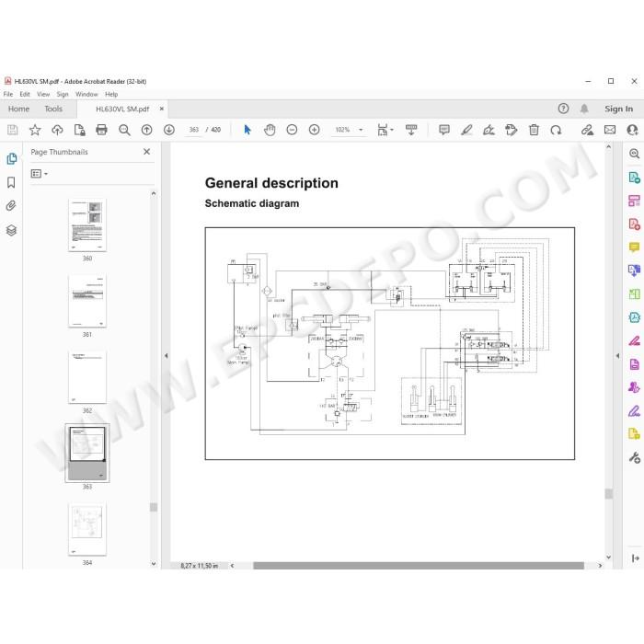The image size is (644, 644).
Task: Expand the zoom level dropdown
Action: click(x=361, y=131)
